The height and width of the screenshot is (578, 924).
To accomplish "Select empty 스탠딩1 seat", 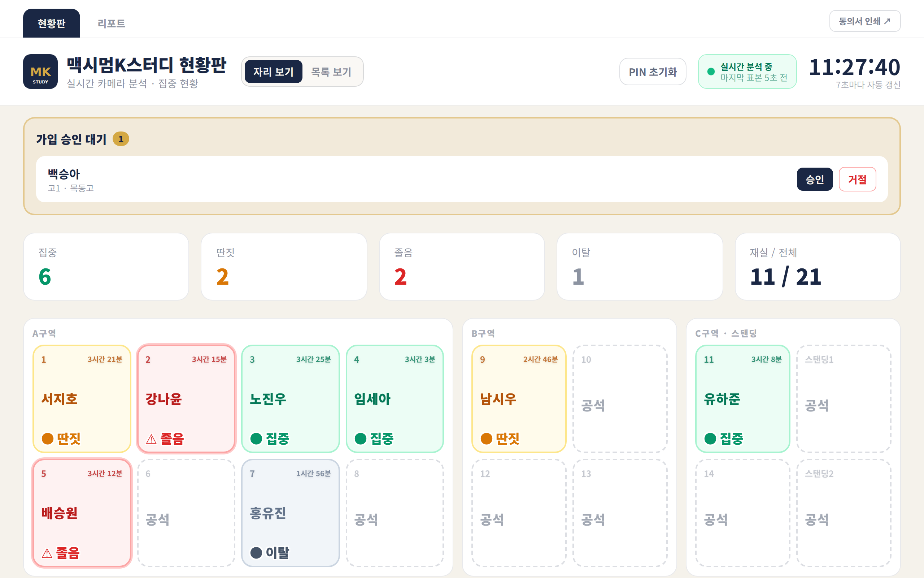I will tap(844, 399).
